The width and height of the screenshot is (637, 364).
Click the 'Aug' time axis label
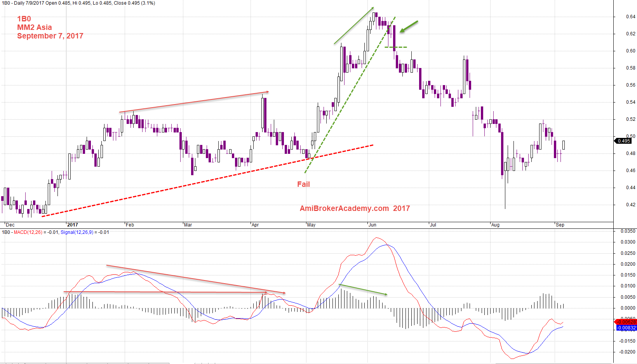click(x=495, y=225)
